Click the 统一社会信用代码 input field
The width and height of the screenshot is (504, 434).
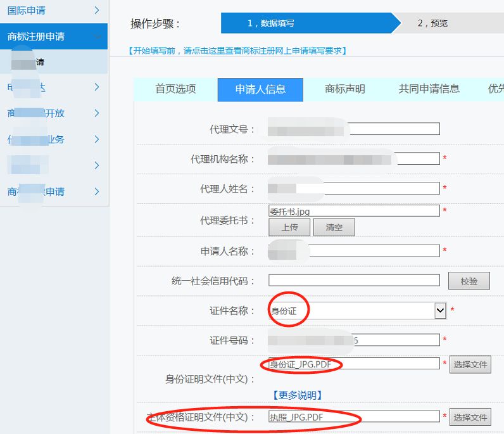(x=354, y=280)
